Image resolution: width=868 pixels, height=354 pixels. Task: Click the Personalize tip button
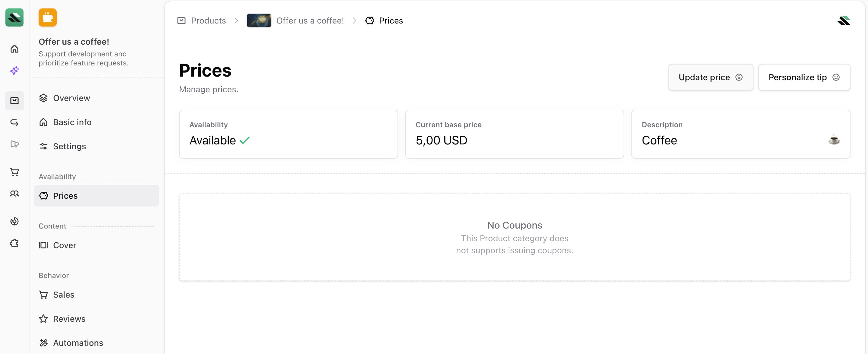click(804, 77)
